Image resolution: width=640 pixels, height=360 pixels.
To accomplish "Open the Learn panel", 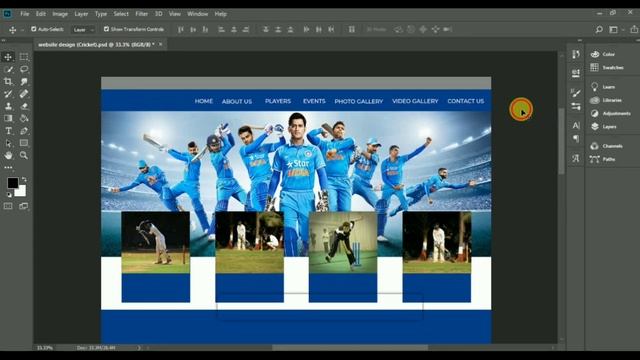I will click(x=603, y=87).
